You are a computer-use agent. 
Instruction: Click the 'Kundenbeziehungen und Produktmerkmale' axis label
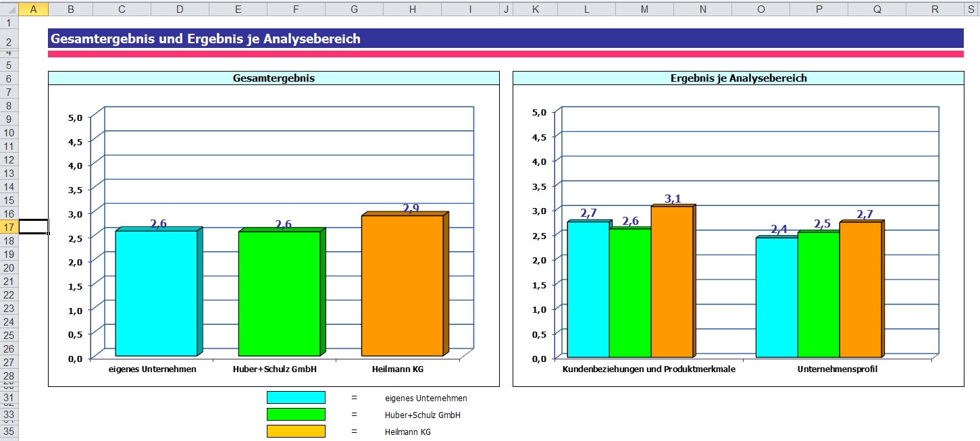649,369
